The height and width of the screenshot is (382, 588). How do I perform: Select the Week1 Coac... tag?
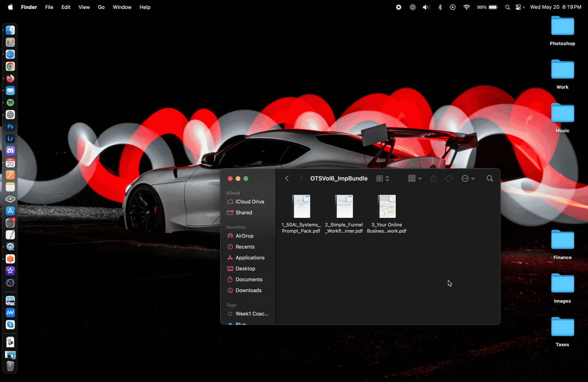coord(248,314)
